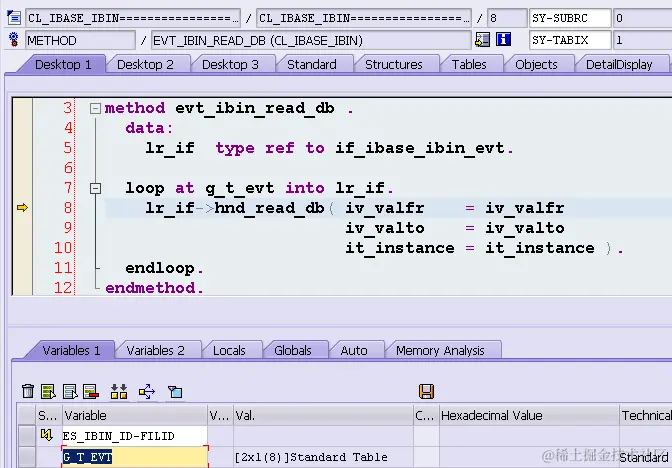Click the '[2x1(8)]Standard Table' value
Viewport: 672px width, 468px height.
(311, 457)
